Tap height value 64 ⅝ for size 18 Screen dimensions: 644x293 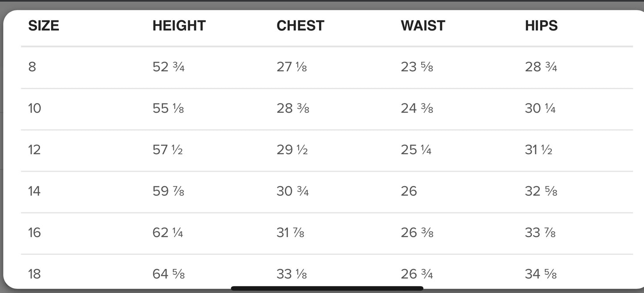(168, 274)
